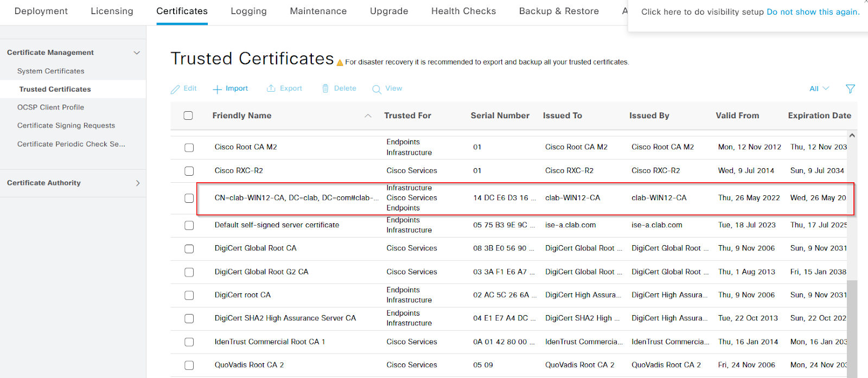Click Tue, 22 Oct 2013 valid-from date
This screenshot has width=868, height=378.
pos(748,318)
